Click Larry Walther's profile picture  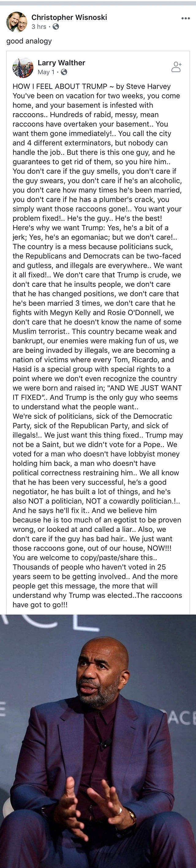click(x=23, y=67)
